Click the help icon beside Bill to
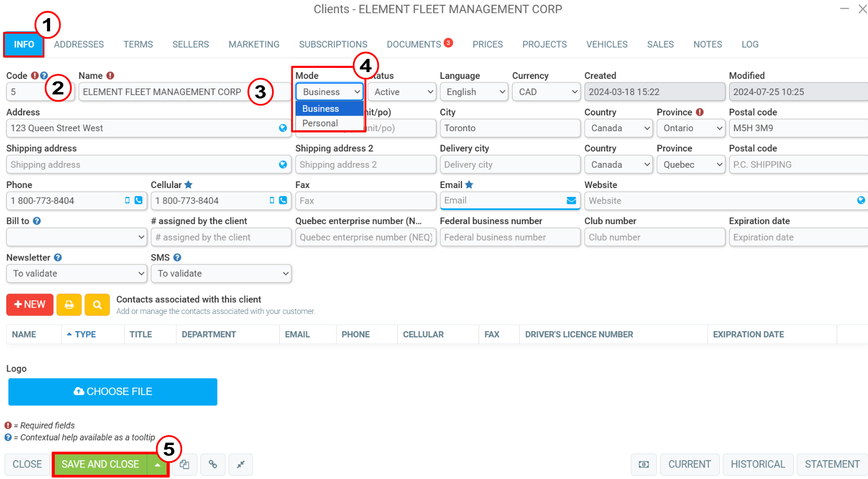Viewport: 868px width, 479px height. point(37,221)
